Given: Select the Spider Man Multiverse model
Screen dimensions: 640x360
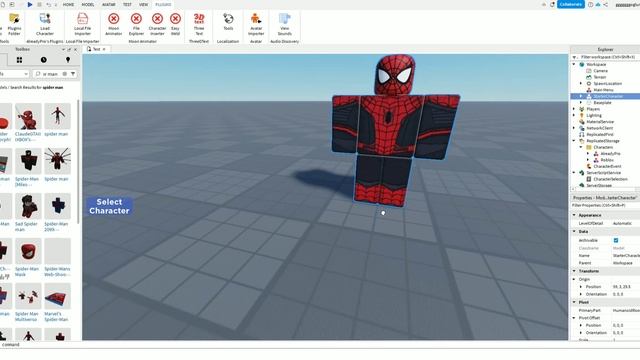Looking at the screenshot, I should 28,302.
